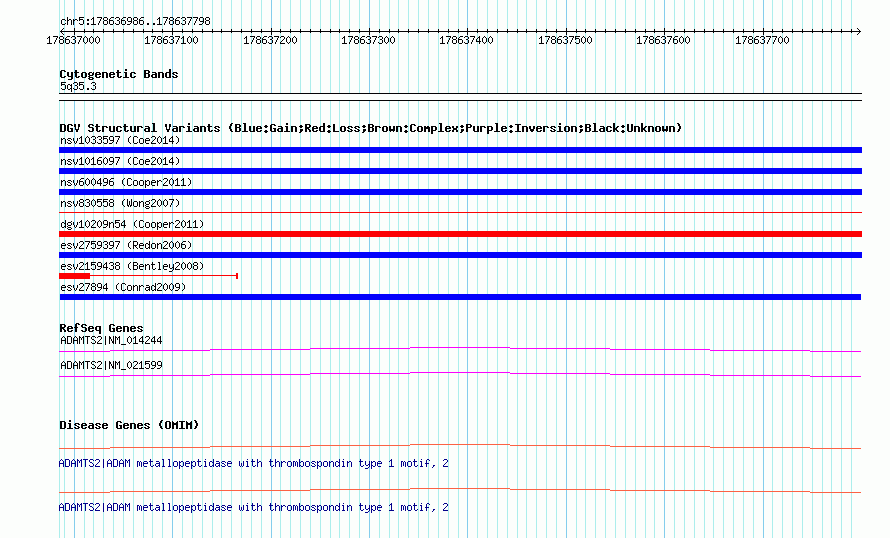Open variant esv2159438 (Bentley2008) label
This screenshot has height=538, width=890.
coord(132,266)
